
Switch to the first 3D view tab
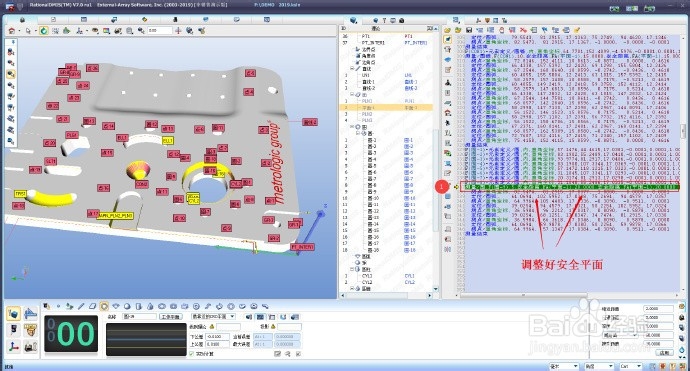(x=22, y=20)
